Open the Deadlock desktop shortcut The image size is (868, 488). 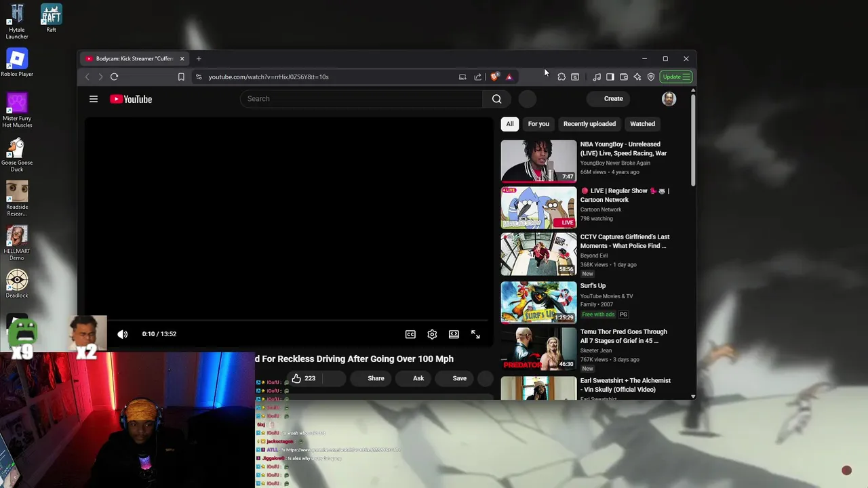tap(17, 285)
